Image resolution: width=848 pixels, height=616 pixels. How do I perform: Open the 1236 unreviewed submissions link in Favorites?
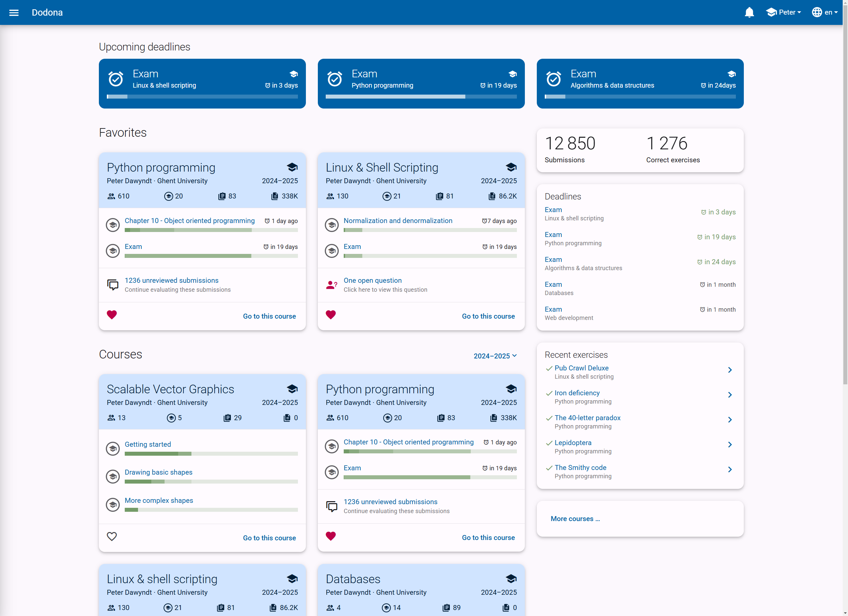[171, 280]
